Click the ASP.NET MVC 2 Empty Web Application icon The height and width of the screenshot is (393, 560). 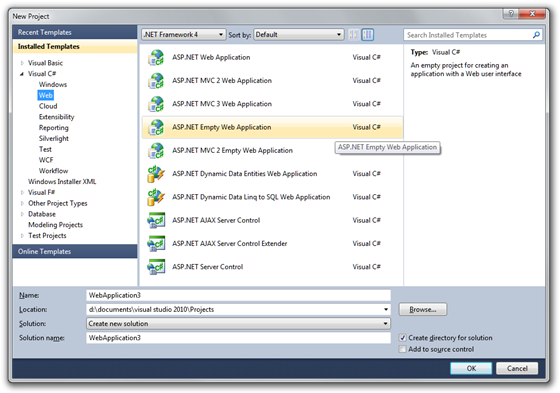[x=156, y=150]
